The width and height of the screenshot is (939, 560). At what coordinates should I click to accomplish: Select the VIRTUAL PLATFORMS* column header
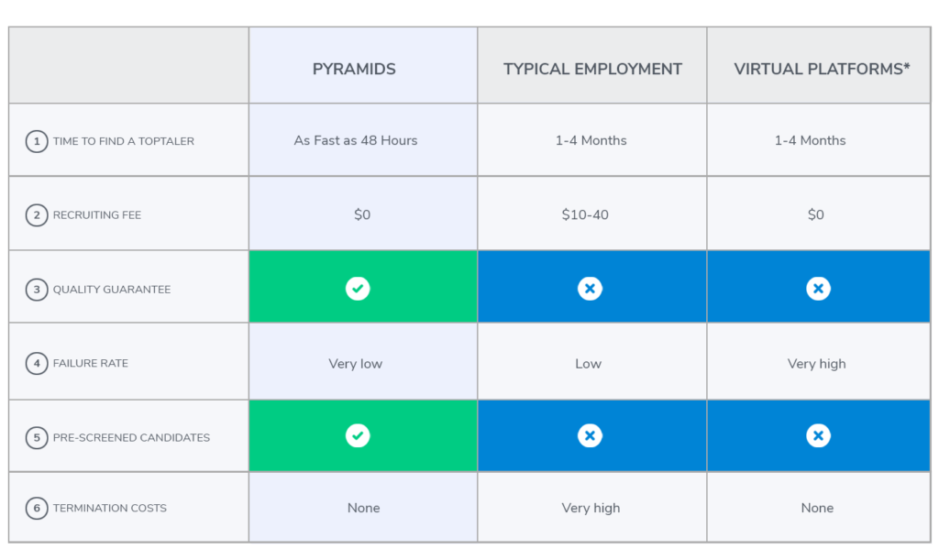(x=822, y=69)
